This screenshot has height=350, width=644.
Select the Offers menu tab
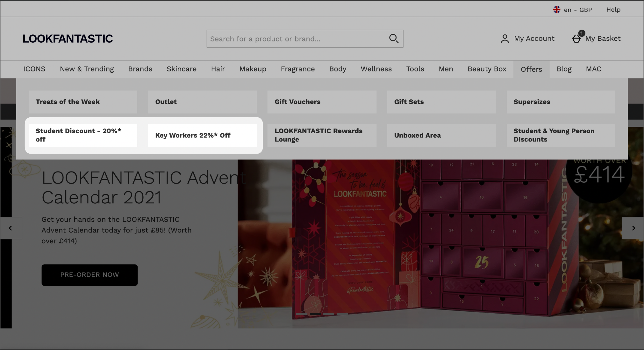(x=531, y=69)
